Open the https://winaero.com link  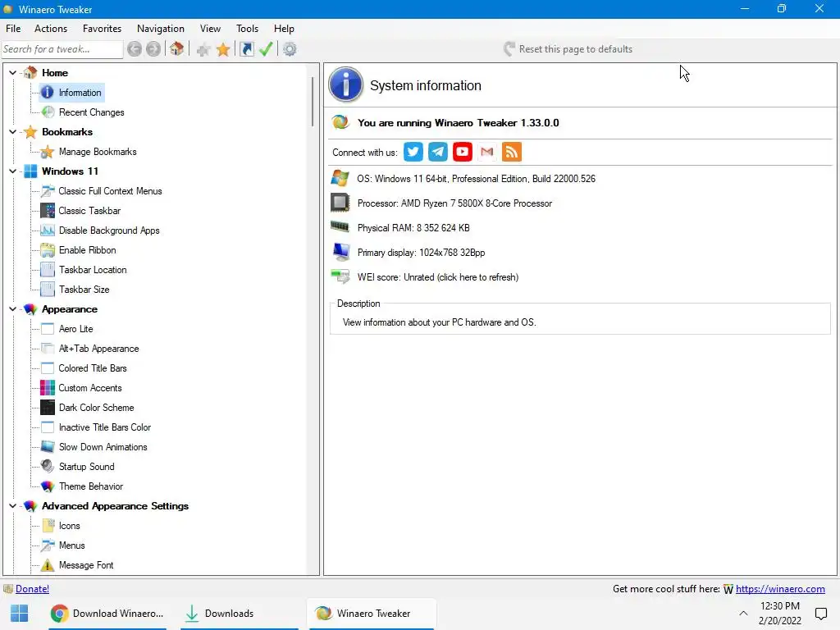click(x=780, y=589)
